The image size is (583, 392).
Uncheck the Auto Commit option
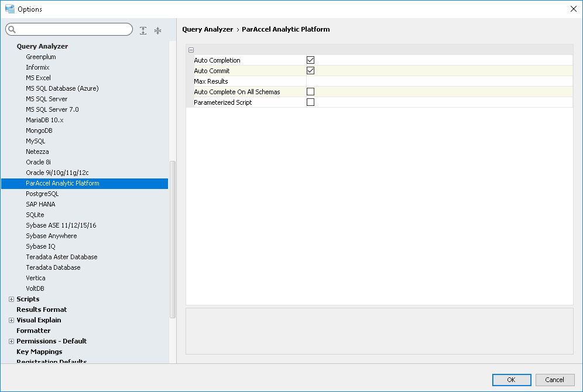tap(311, 71)
